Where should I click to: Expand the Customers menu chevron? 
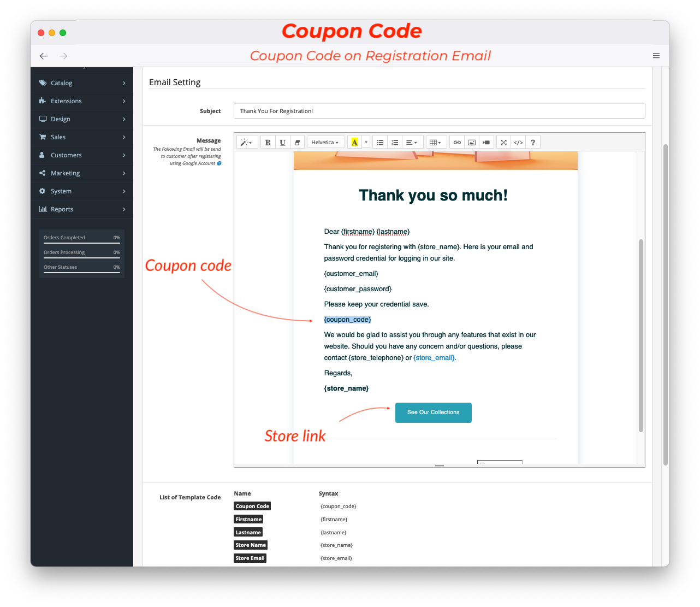(124, 155)
